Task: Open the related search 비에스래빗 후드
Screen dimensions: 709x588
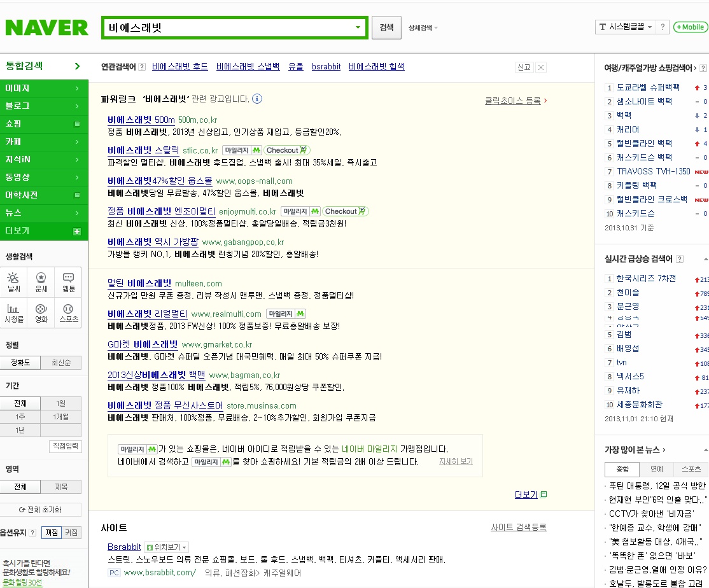Action: [x=180, y=67]
